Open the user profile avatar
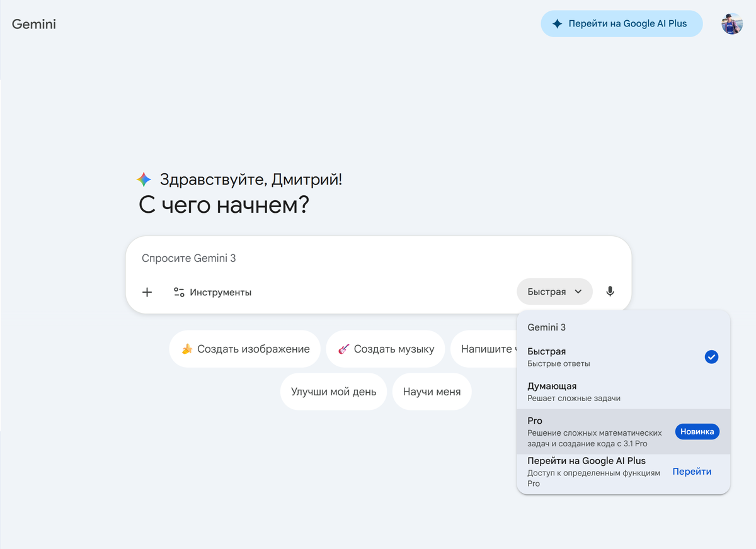This screenshot has width=756, height=549. tap(732, 24)
